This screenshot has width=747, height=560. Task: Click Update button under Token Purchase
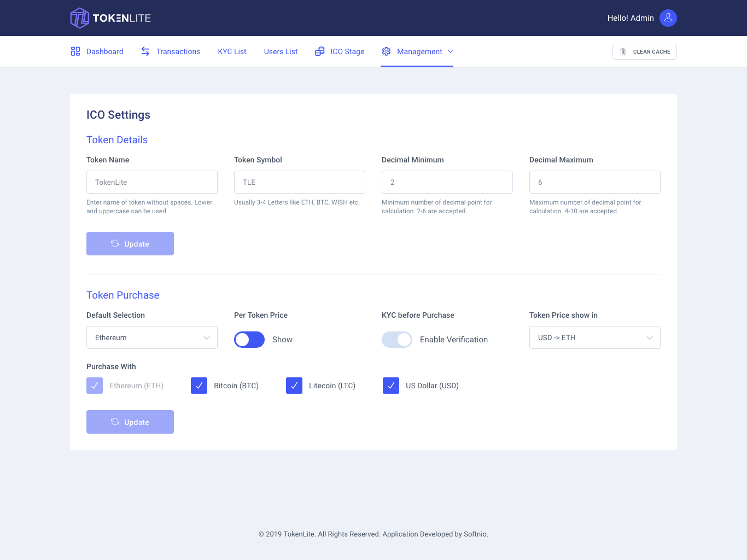point(130,422)
